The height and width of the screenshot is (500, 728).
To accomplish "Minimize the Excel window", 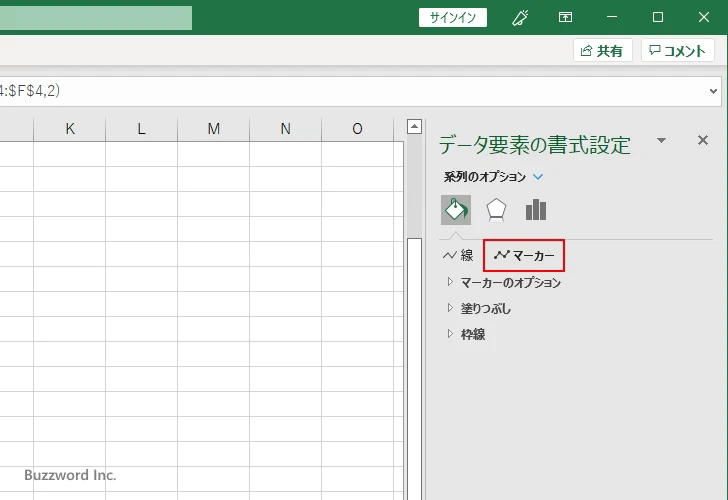I will click(x=612, y=18).
